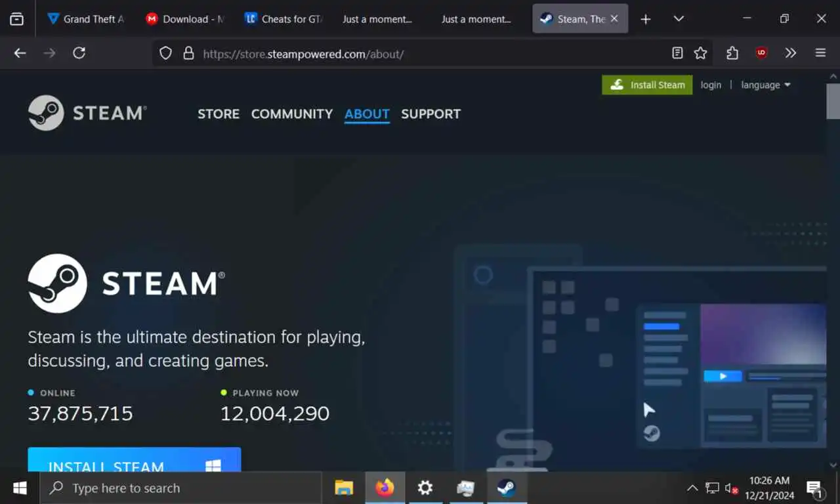Click the taskbar search box
This screenshot has height=504, width=840.
pyautogui.click(x=180, y=488)
